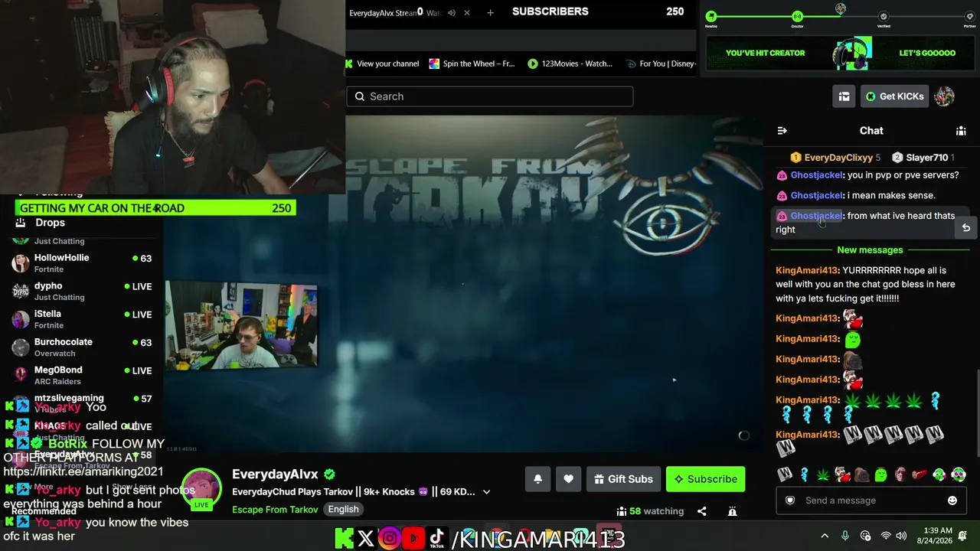Click the YOU'VE HIT CREATOR banner
Viewport: 980px width, 551px height.
pyautogui.click(x=841, y=53)
